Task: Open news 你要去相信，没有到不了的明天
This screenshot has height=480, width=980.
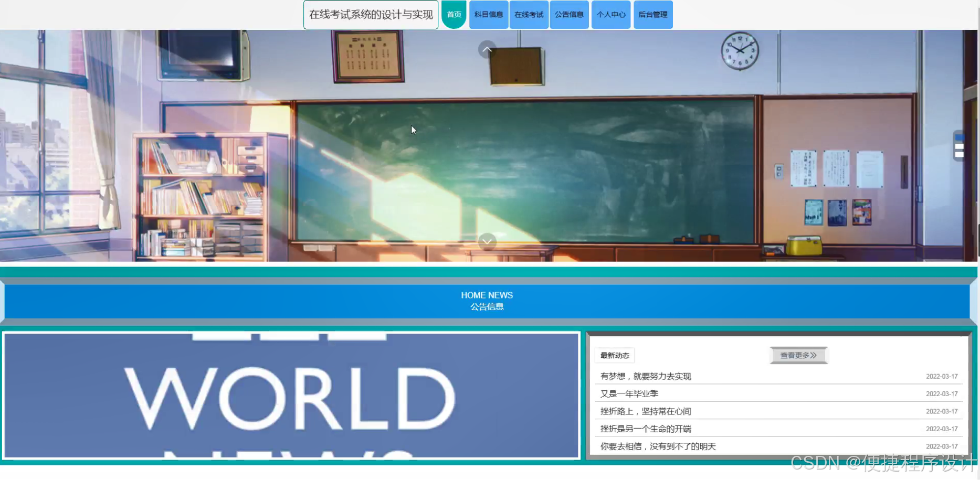Action: pos(658,446)
